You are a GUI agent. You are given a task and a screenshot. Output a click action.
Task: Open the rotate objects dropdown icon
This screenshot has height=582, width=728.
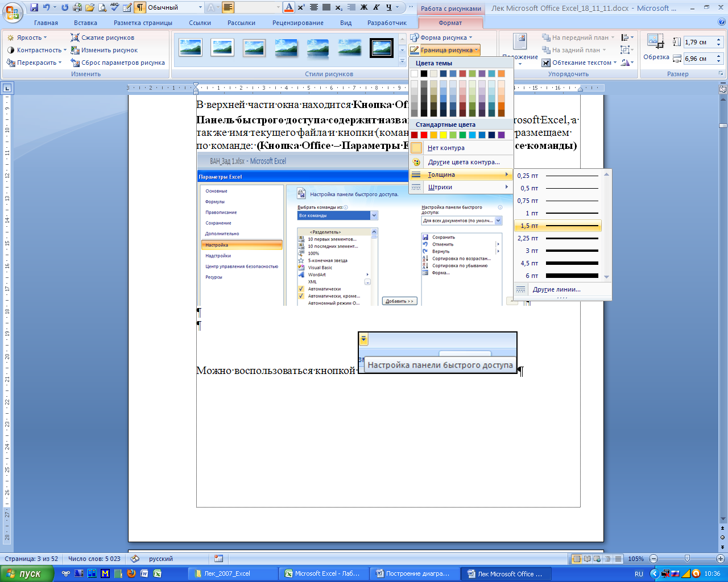tap(628, 63)
